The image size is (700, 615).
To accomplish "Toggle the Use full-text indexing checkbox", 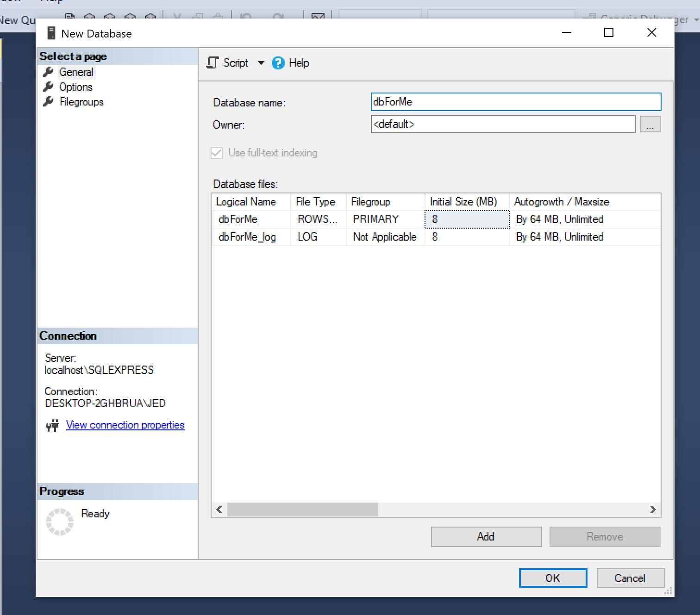I will click(x=216, y=153).
